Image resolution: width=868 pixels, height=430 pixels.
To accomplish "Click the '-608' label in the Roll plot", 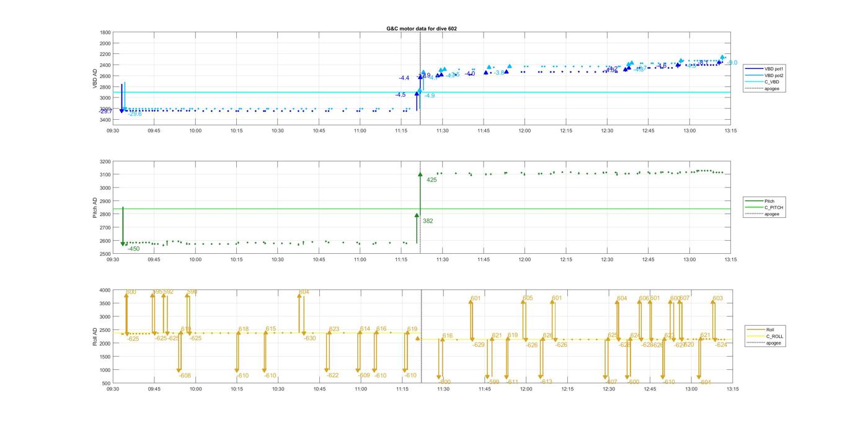I will point(185,375).
